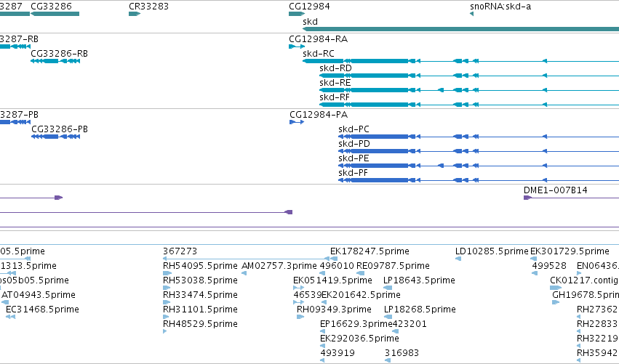This screenshot has width=619, height=364.
Task: Select the DME1-007B14 feature label
Action: tap(556, 190)
